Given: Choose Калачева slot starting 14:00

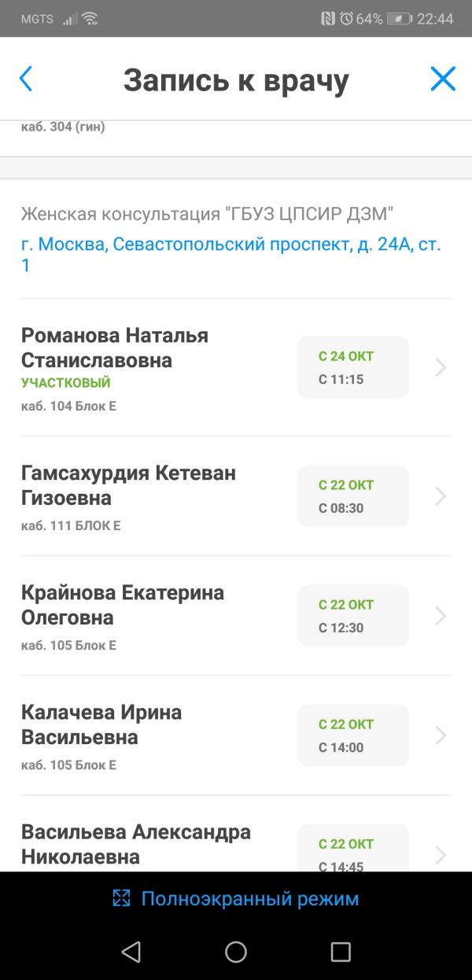Looking at the screenshot, I should tap(352, 735).
